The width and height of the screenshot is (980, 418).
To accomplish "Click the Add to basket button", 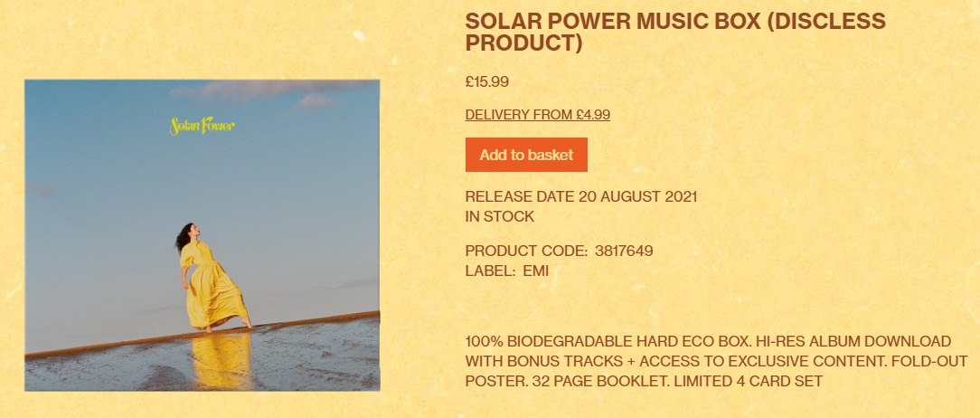I will pyautogui.click(x=526, y=155).
